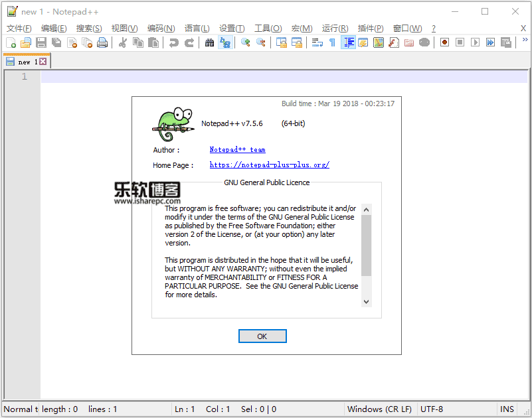Click the license text scroll up arrow
Screen dimensions: 532x418
[366, 210]
